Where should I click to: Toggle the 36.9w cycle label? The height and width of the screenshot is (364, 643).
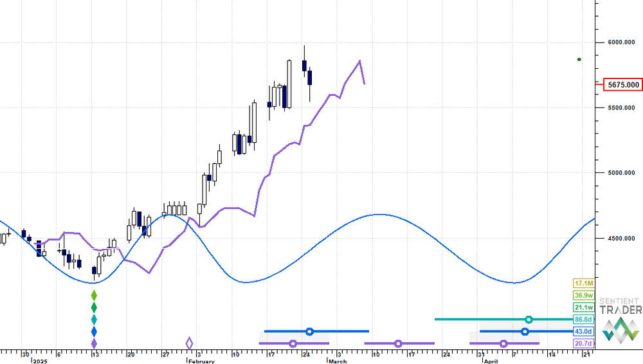pos(584,295)
